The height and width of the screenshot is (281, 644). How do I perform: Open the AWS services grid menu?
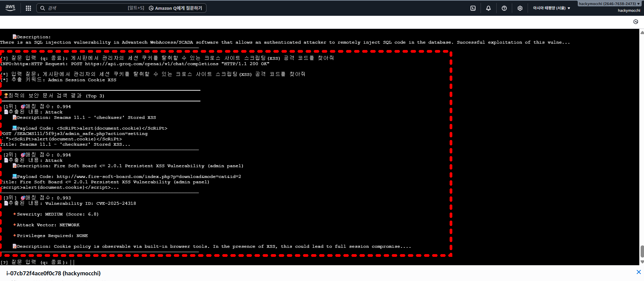pos(28,8)
